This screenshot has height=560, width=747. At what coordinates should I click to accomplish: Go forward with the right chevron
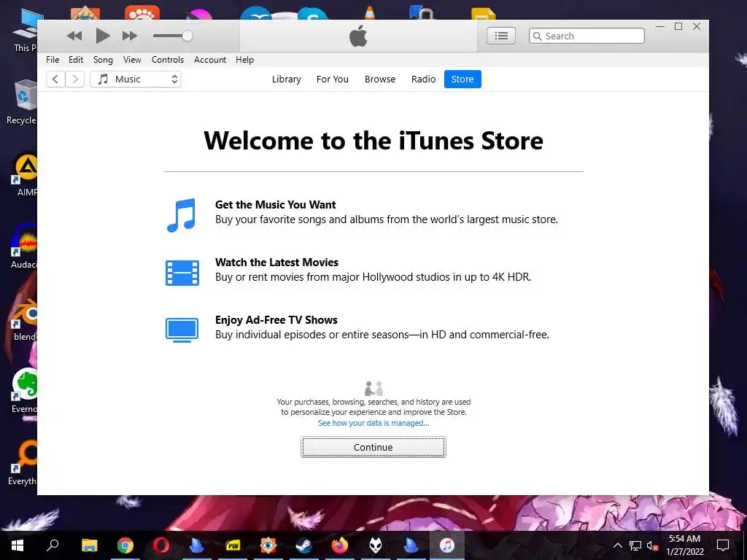coord(75,79)
